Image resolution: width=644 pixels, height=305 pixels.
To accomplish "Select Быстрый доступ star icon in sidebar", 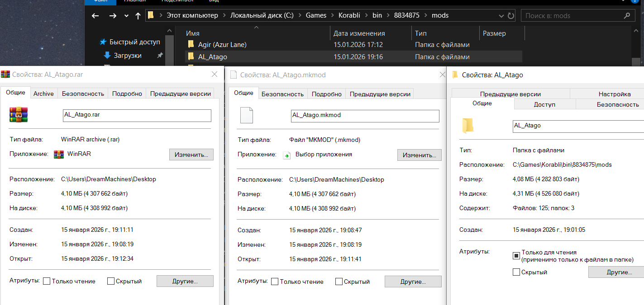I will [103, 42].
